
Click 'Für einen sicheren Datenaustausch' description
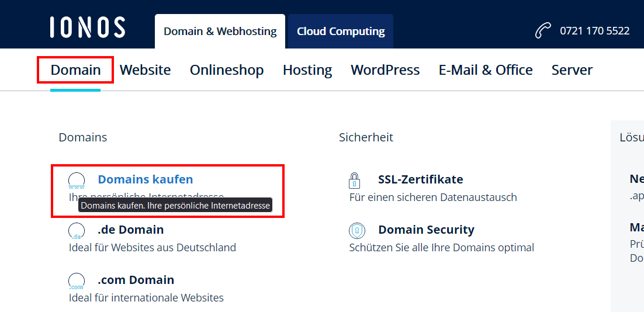433,197
